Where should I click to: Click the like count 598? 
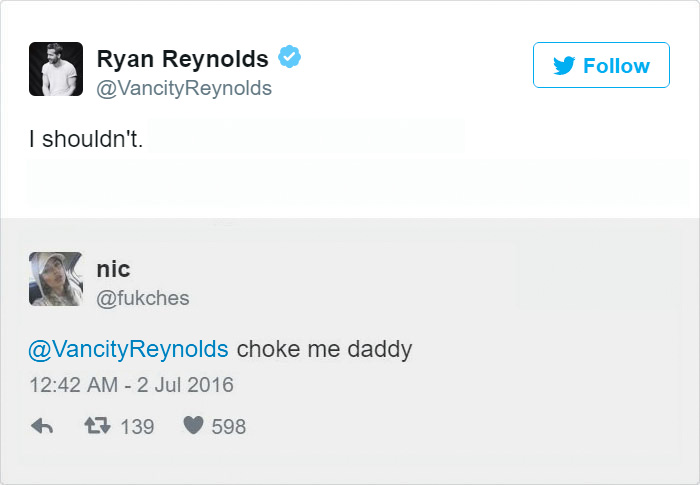click(228, 427)
